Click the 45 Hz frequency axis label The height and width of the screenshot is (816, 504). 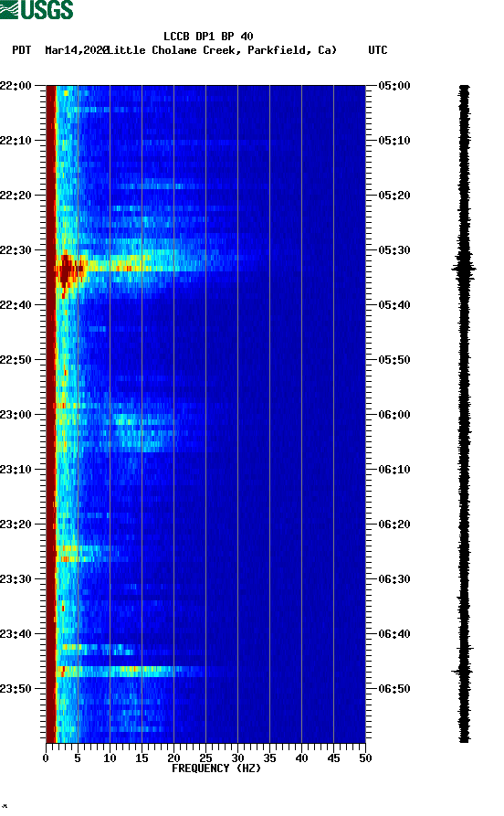pyautogui.click(x=333, y=758)
